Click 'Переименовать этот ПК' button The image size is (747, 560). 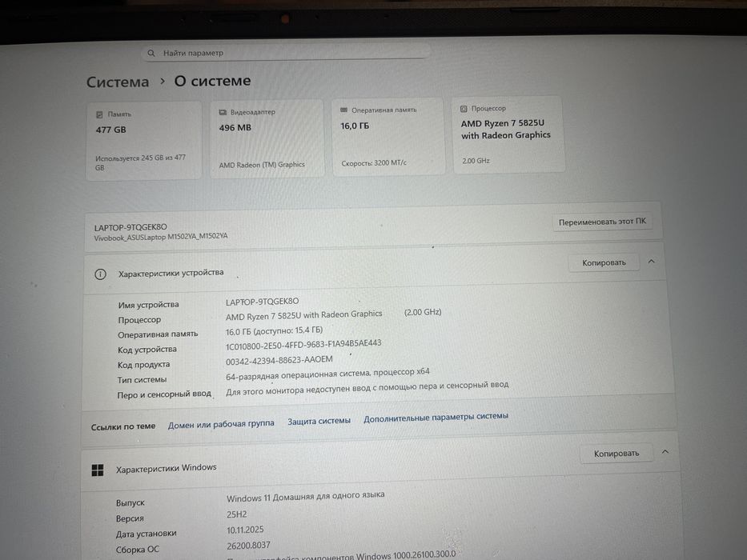pos(602,222)
